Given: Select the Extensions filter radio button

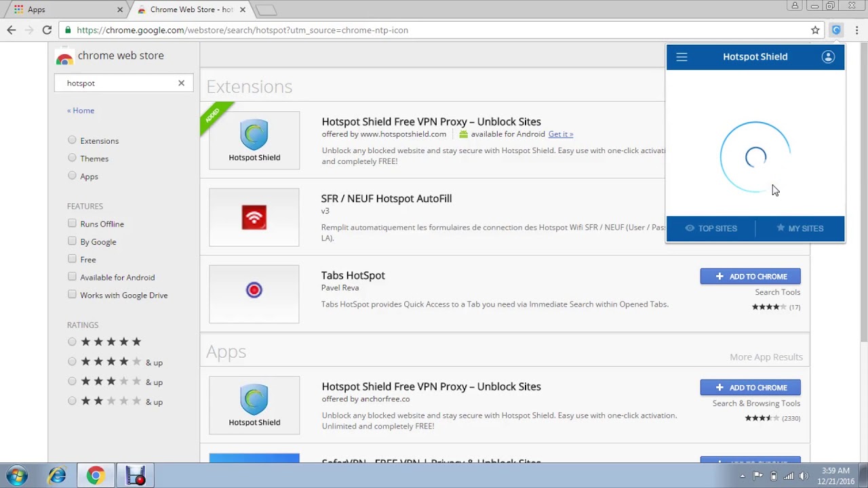Looking at the screenshot, I should coord(72,140).
